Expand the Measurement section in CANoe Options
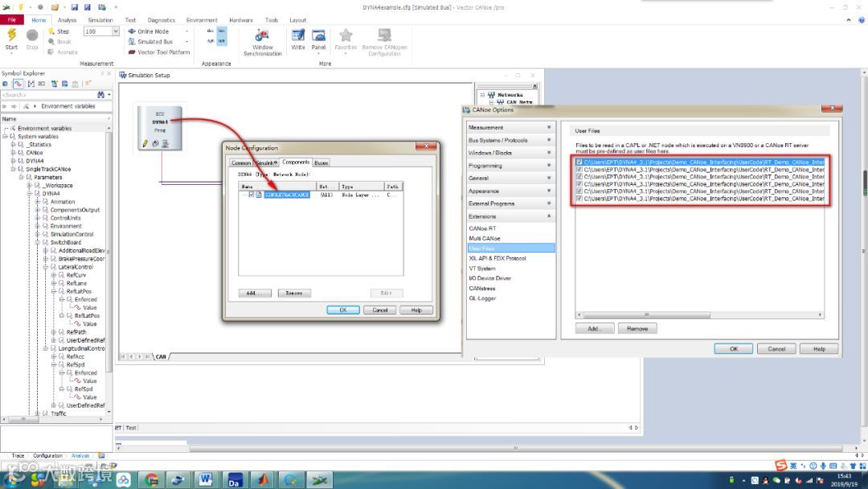Image resolution: width=868 pixels, height=489 pixels. tap(510, 127)
